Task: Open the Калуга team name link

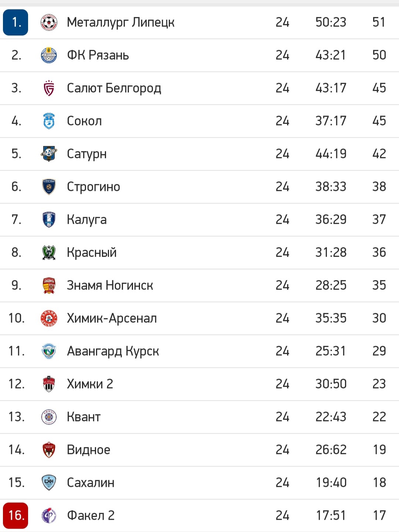Action: (87, 220)
